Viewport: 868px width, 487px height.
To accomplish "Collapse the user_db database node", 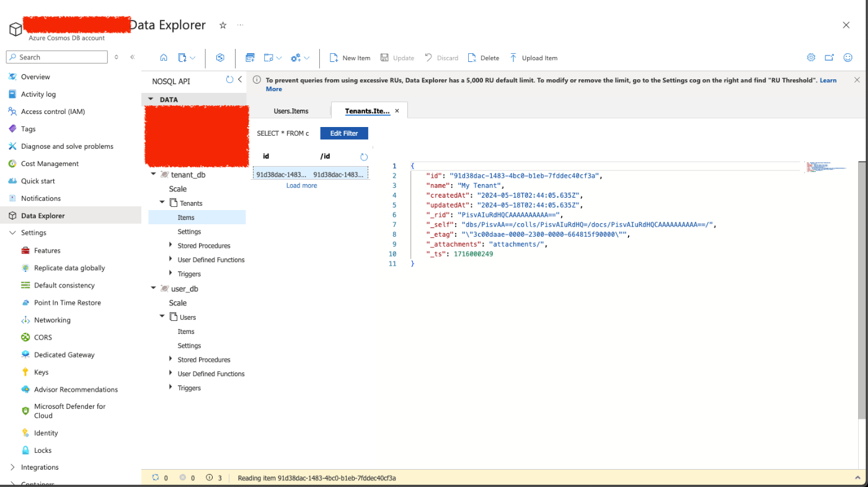I will [154, 289].
